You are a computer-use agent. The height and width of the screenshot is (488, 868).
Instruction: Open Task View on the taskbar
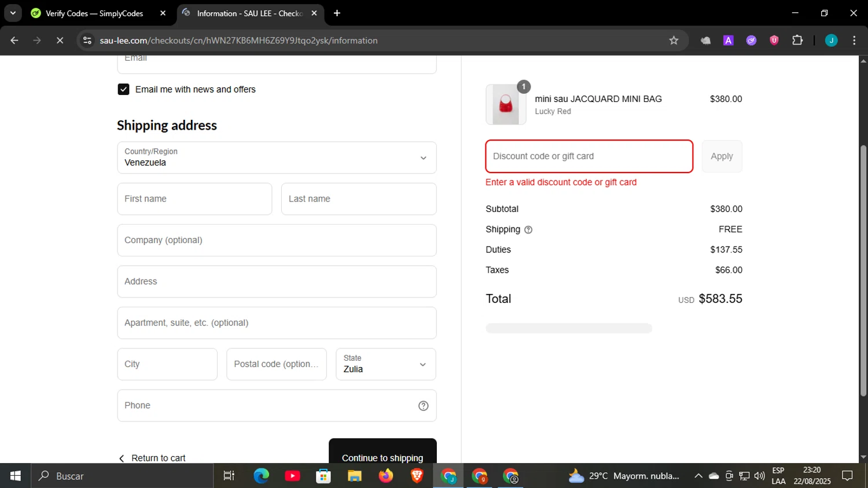coord(229,476)
